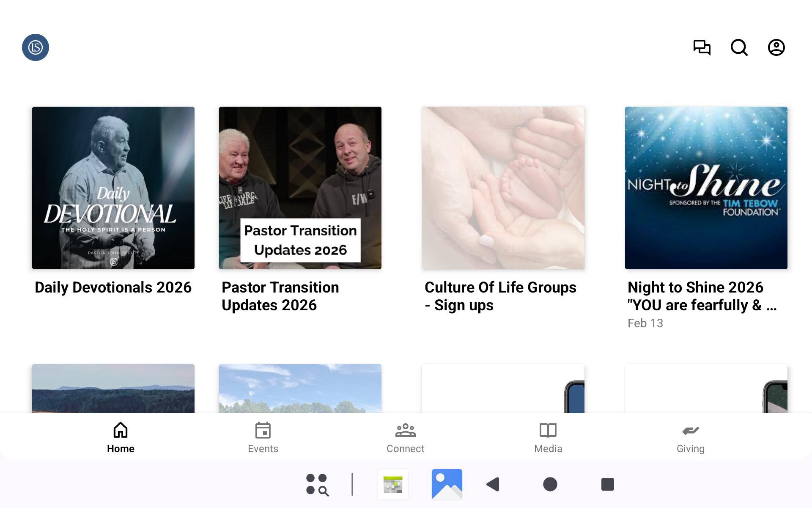This screenshot has width=812, height=508.
Task: Select the Home tab
Action: (x=121, y=438)
